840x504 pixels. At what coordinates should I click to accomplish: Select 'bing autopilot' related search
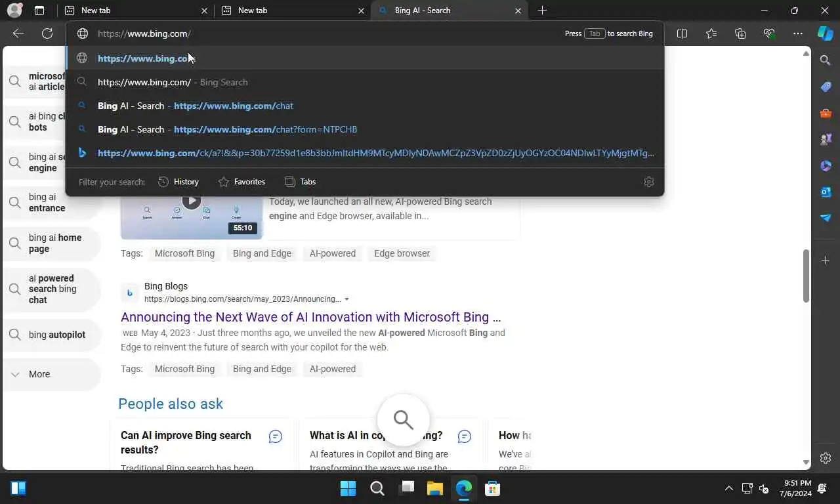point(51,335)
